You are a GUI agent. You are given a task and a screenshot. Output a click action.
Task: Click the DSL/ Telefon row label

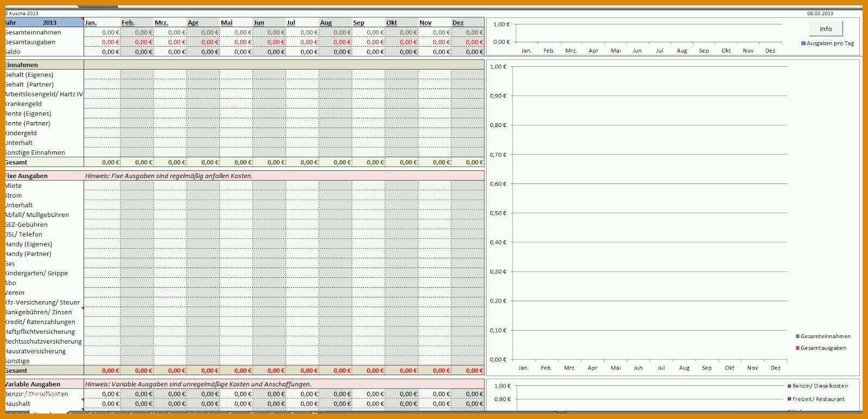coord(23,234)
